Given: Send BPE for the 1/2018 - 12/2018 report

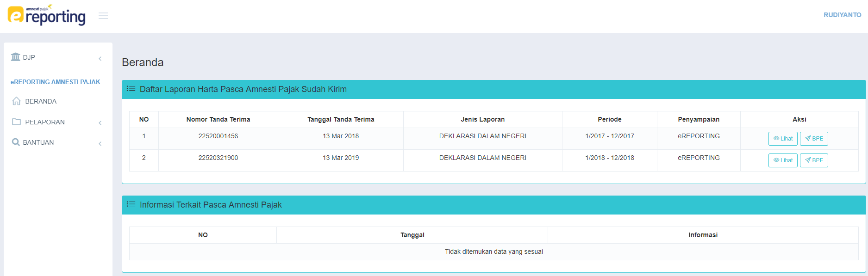Looking at the screenshot, I should coord(814,160).
